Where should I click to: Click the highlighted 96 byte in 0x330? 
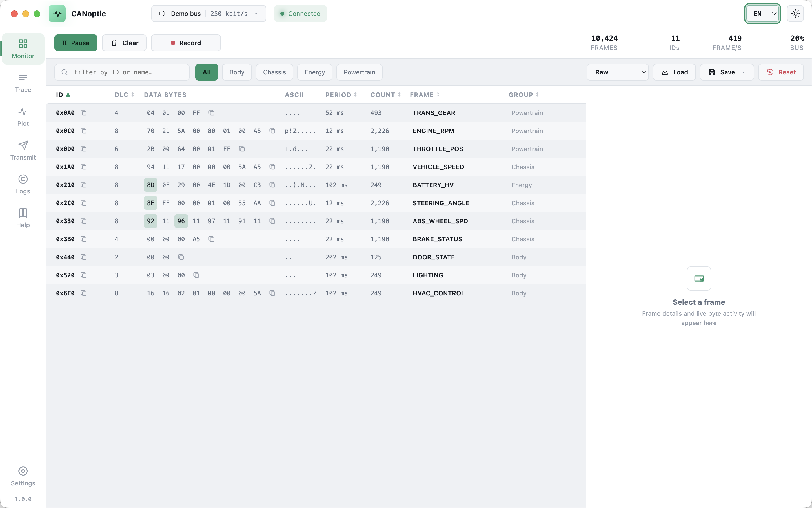tap(181, 221)
